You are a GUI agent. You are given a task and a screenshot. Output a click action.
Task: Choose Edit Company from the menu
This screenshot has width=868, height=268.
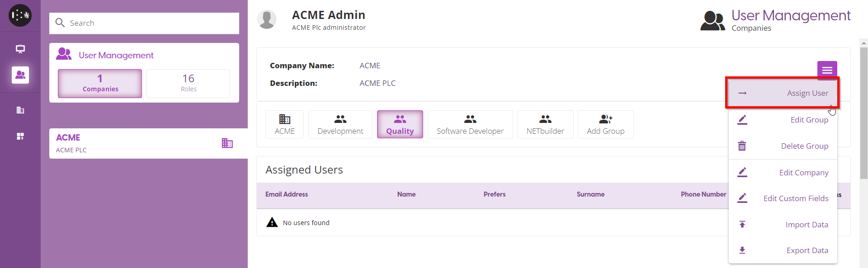pyautogui.click(x=783, y=173)
